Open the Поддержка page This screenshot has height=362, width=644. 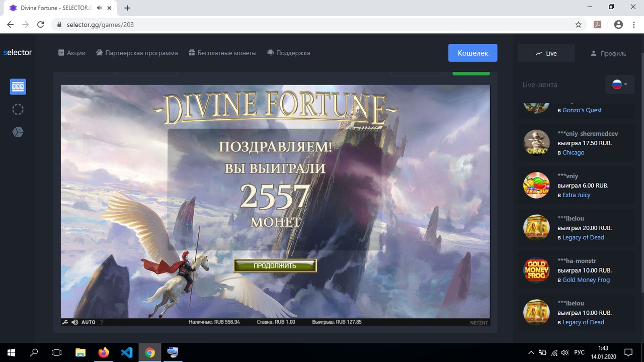click(x=288, y=53)
